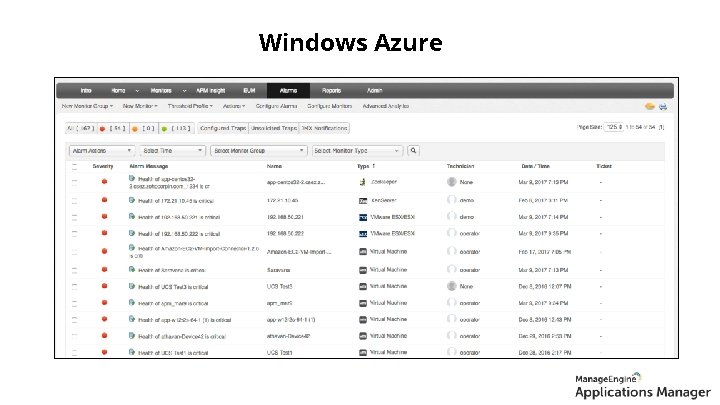Click Virtual Machine icon in Amazon EC2 row
The height and width of the screenshot is (405, 720).
point(363,252)
